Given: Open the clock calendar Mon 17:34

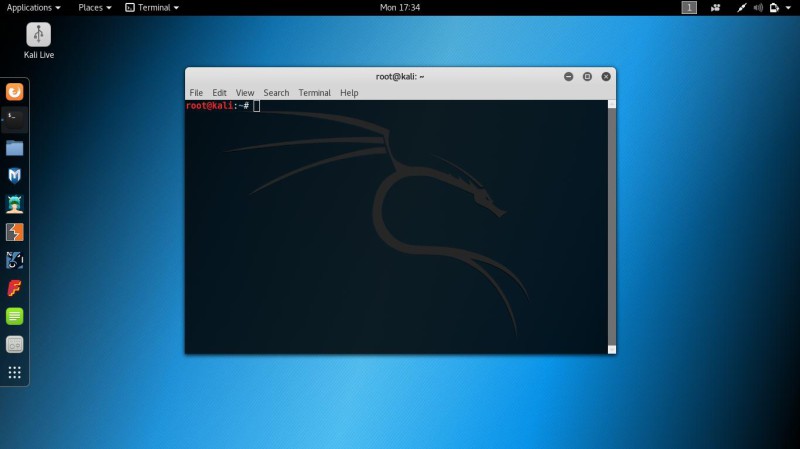Looking at the screenshot, I should 400,8.
